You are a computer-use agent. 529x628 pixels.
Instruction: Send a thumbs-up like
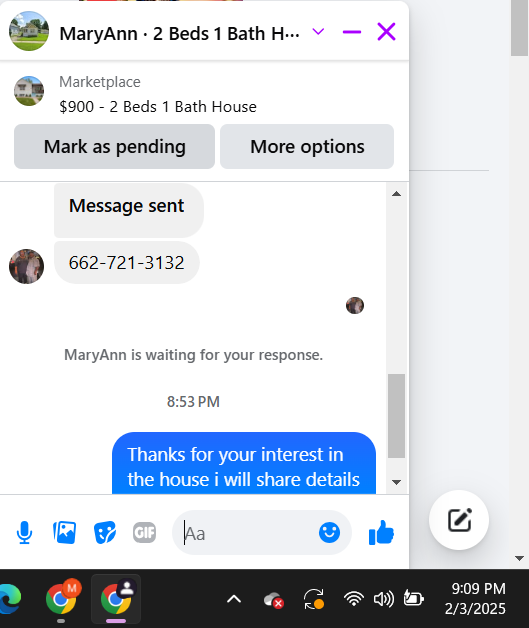click(381, 533)
